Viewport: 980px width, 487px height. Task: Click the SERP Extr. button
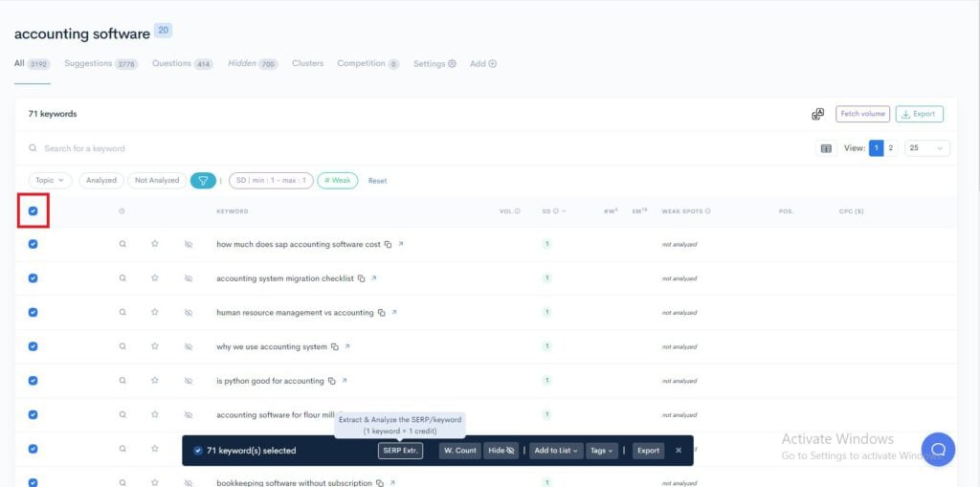pyautogui.click(x=400, y=450)
